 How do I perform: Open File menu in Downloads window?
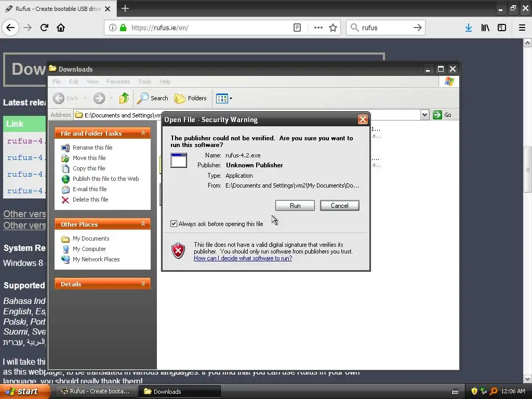click(57, 82)
